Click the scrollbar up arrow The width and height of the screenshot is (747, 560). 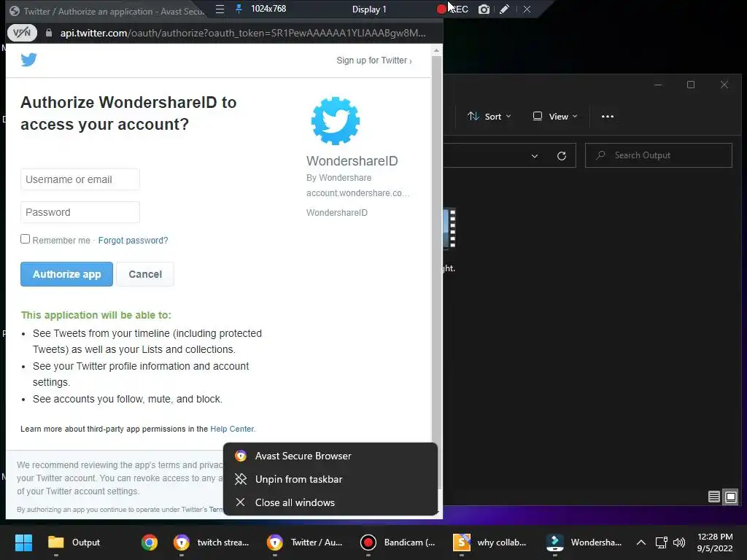tap(436, 50)
